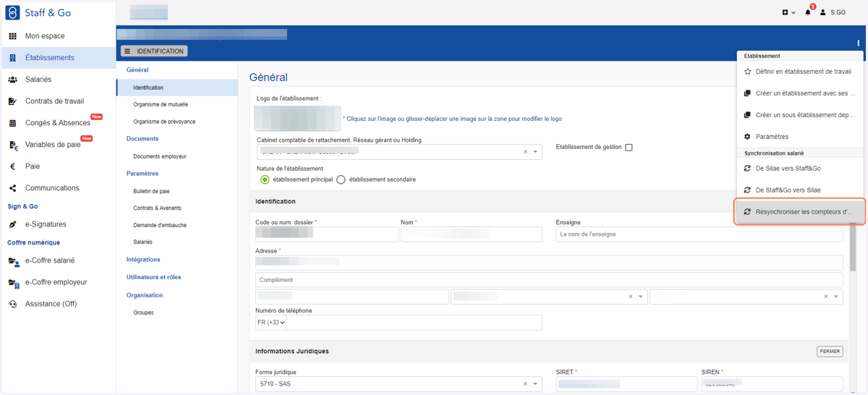Click the Contrats de travail icon

coord(12,101)
